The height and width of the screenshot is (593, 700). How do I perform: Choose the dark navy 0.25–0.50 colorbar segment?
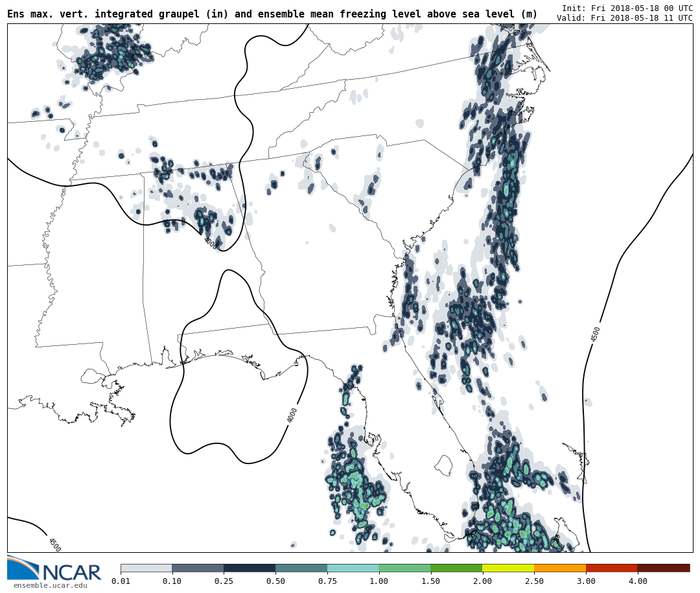[250, 568]
